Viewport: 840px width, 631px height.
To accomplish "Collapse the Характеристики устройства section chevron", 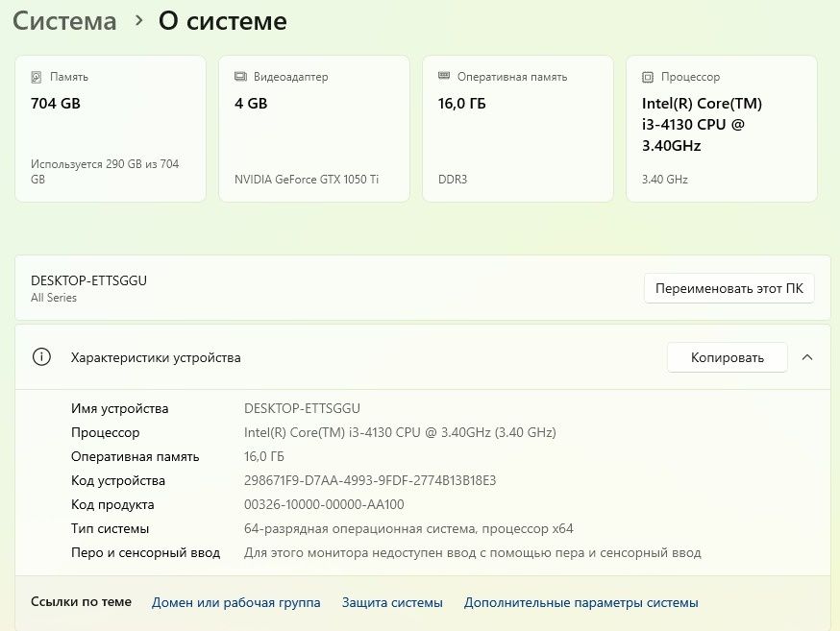I will click(807, 357).
